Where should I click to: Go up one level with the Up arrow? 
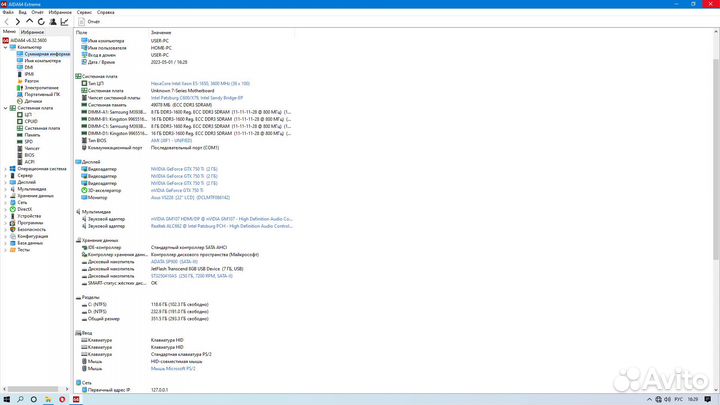point(29,22)
